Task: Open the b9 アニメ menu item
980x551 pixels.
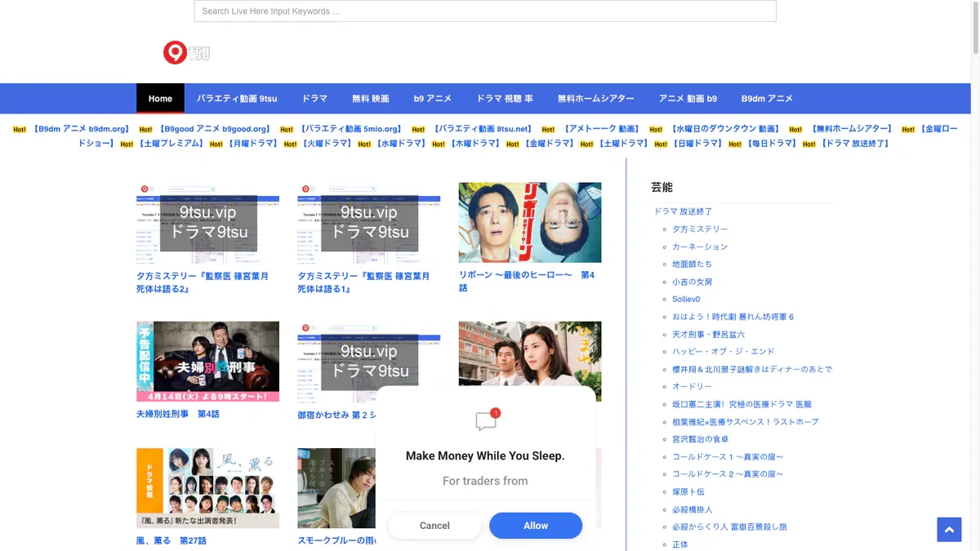Action: pos(433,99)
